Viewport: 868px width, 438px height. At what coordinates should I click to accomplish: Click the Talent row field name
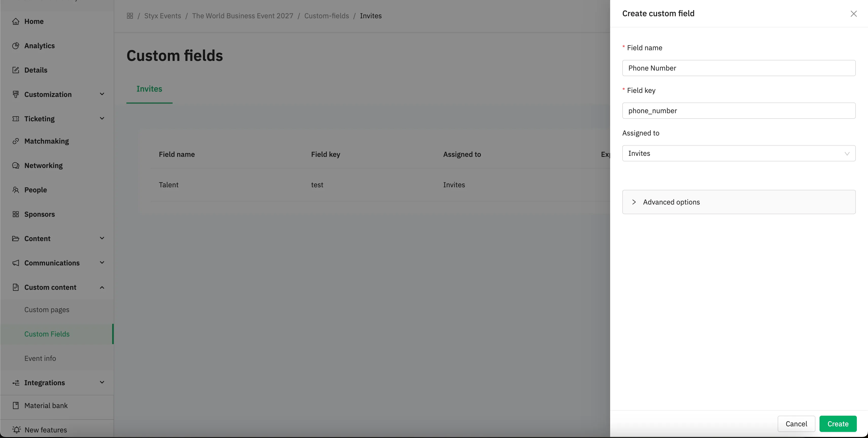pyautogui.click(x=169, y=185)
